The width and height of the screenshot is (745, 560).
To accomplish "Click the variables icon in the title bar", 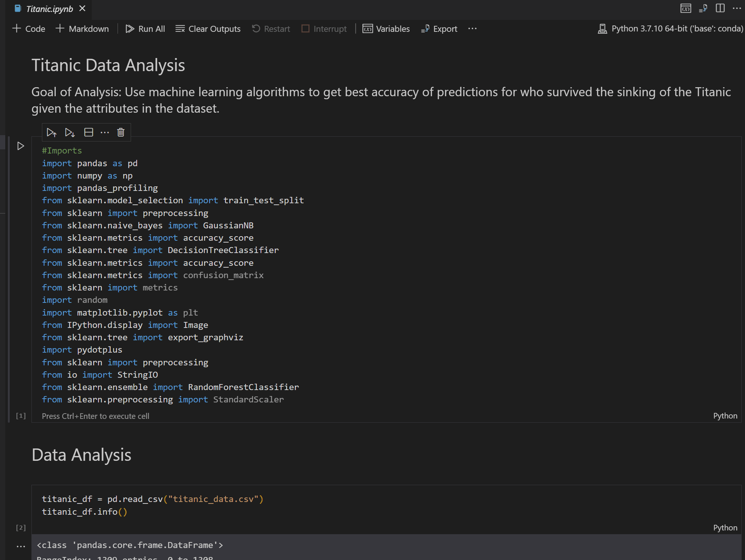I will click(686, 8).
